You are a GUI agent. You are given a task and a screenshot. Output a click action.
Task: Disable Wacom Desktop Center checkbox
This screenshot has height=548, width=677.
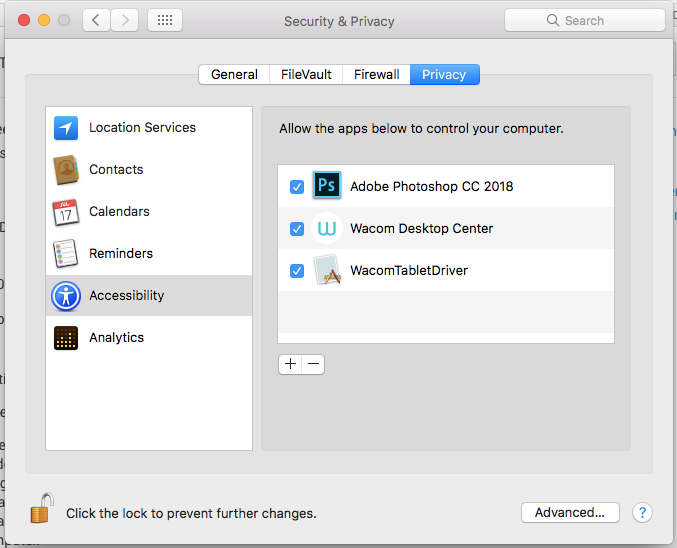[297, 229]
